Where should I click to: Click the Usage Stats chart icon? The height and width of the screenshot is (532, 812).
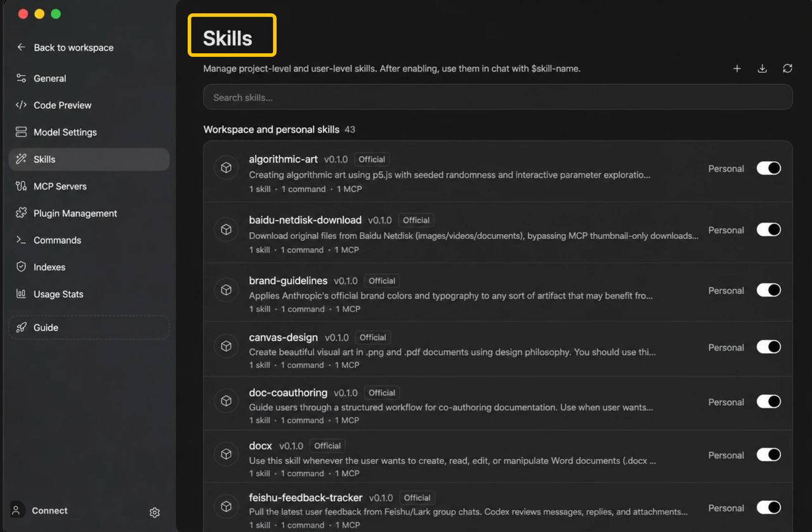tap(21, 294)
